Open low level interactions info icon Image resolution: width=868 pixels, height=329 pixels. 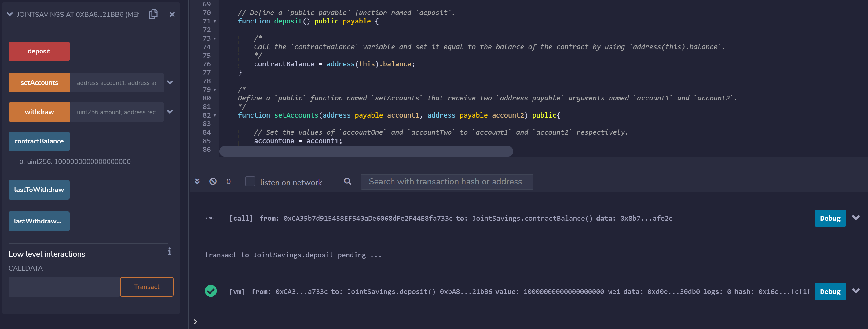[170, 251]
